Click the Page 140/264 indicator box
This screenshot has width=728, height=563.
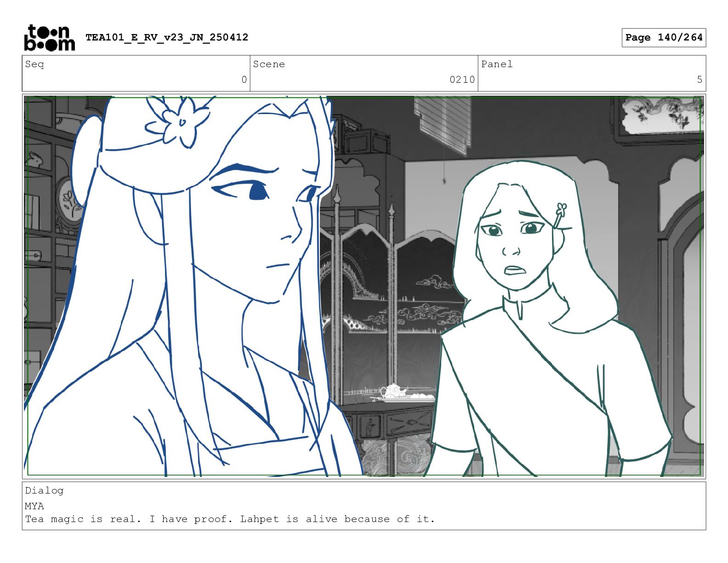(664, 38)
